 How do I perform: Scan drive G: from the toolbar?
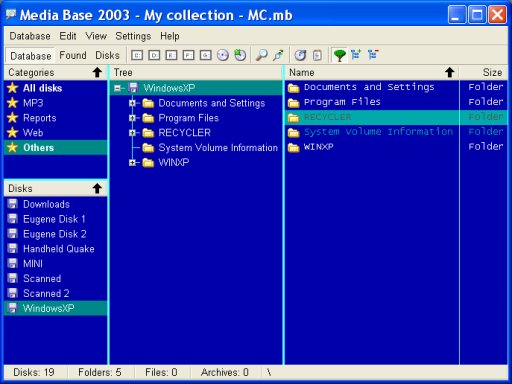(x=206, y=55)
